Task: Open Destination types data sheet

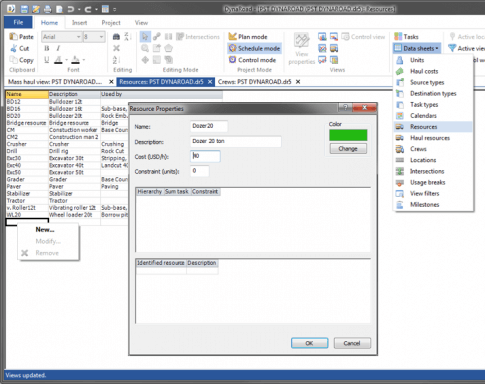Action: point(433,94)
